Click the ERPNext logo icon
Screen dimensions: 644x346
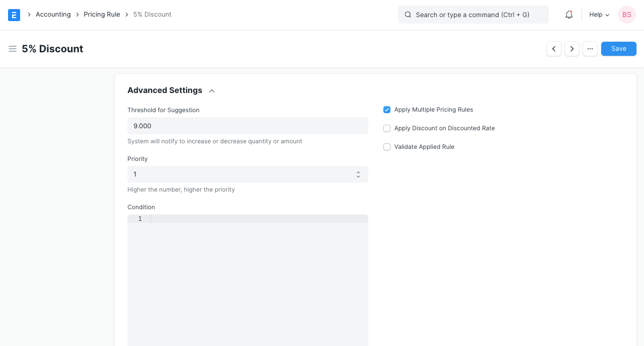tap(14, 15)
